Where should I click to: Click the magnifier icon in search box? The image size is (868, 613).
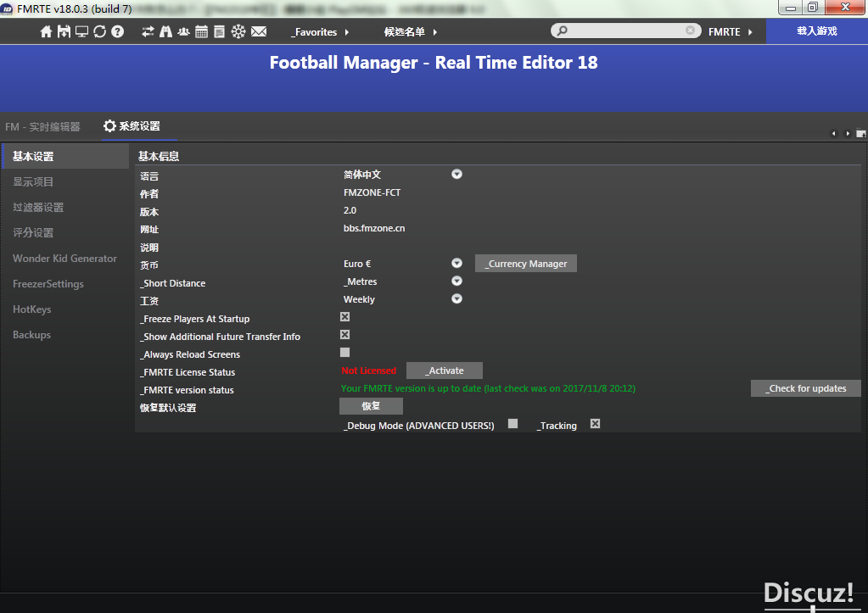pyautogui.click(x=562, y=31)
